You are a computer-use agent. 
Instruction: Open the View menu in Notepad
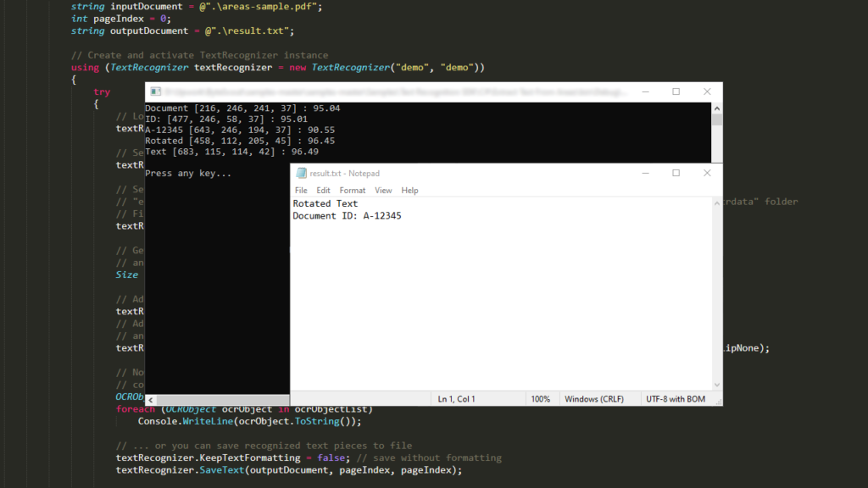coord(383,191)
